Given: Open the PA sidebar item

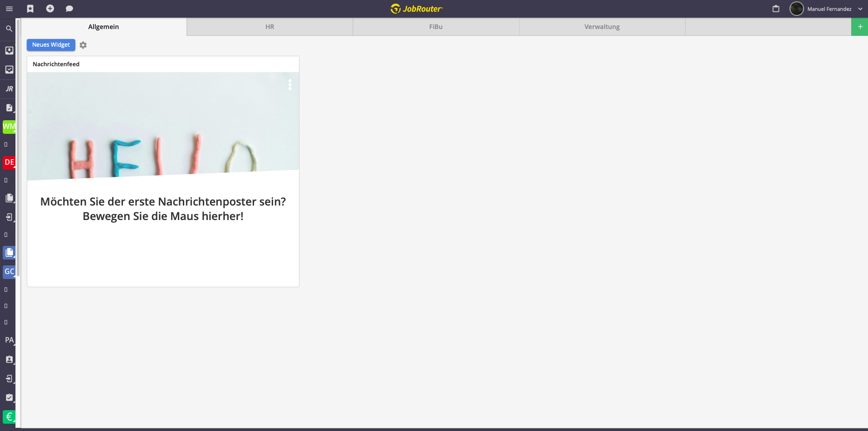Looking at the screenshot, I should (9, 340).
